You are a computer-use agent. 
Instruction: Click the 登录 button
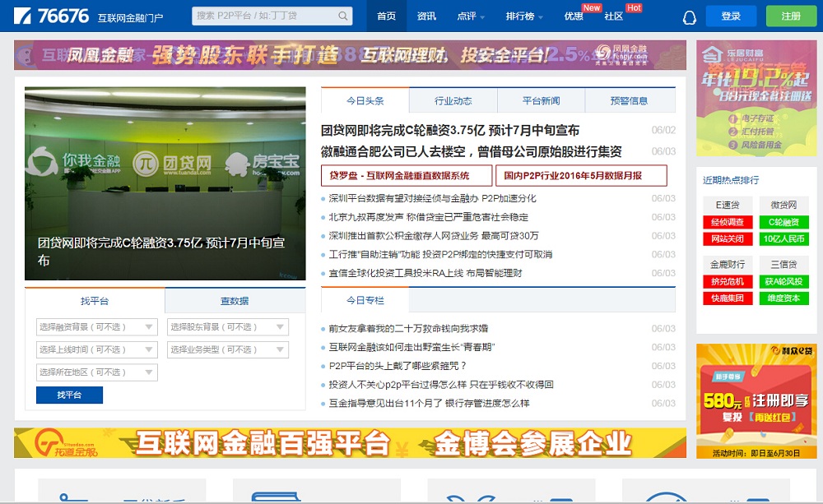pyautogui.click(x=731, y=16)
